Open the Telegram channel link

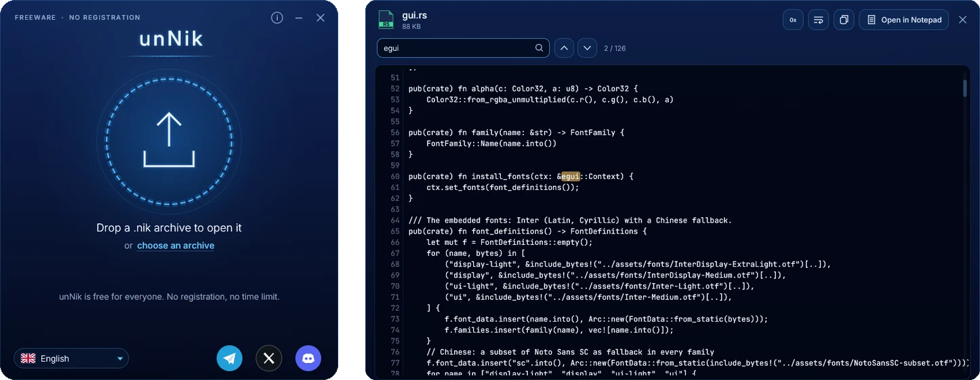click(x=229, y=358)
